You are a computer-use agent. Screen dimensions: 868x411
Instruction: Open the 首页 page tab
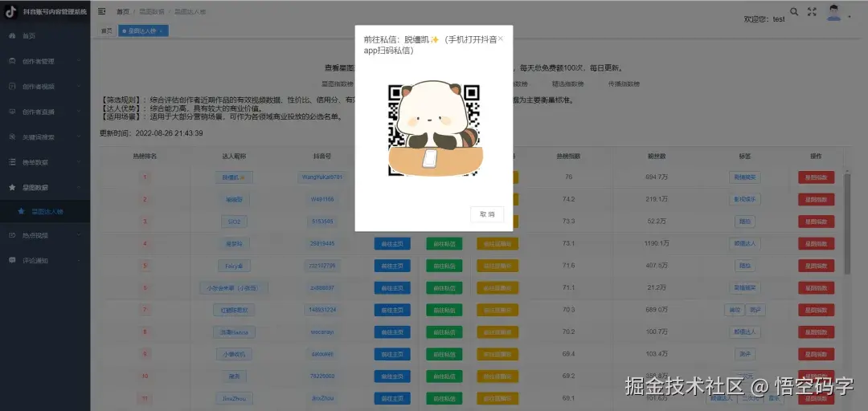pyautogui.click(x=107, y=31)
